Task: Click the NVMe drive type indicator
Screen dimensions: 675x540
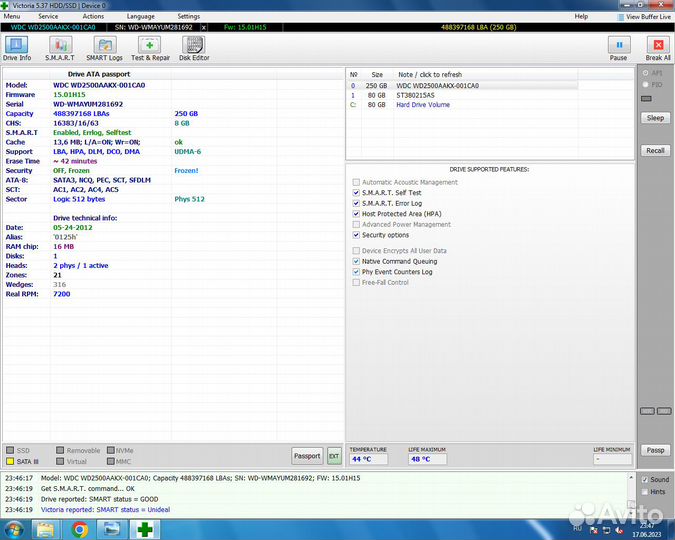Action: point(111,450)
